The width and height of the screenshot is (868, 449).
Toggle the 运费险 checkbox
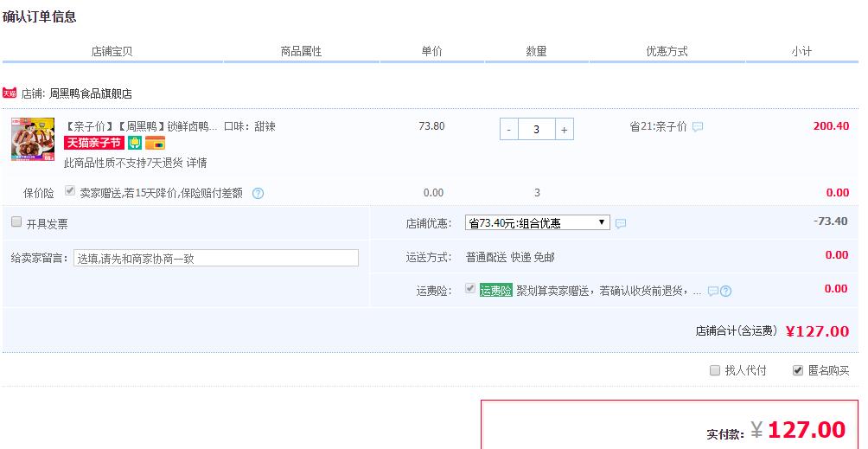pos(470,288)
